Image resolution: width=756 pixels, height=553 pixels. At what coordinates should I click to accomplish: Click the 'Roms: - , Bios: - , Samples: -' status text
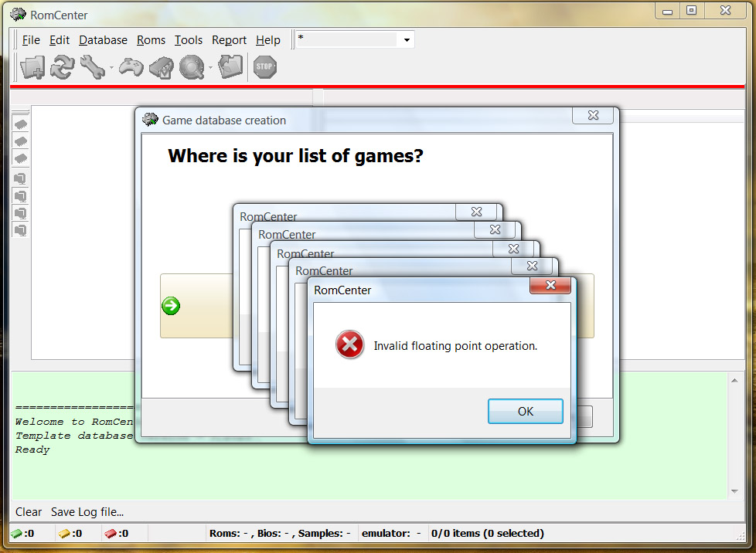tap(280, 533)
